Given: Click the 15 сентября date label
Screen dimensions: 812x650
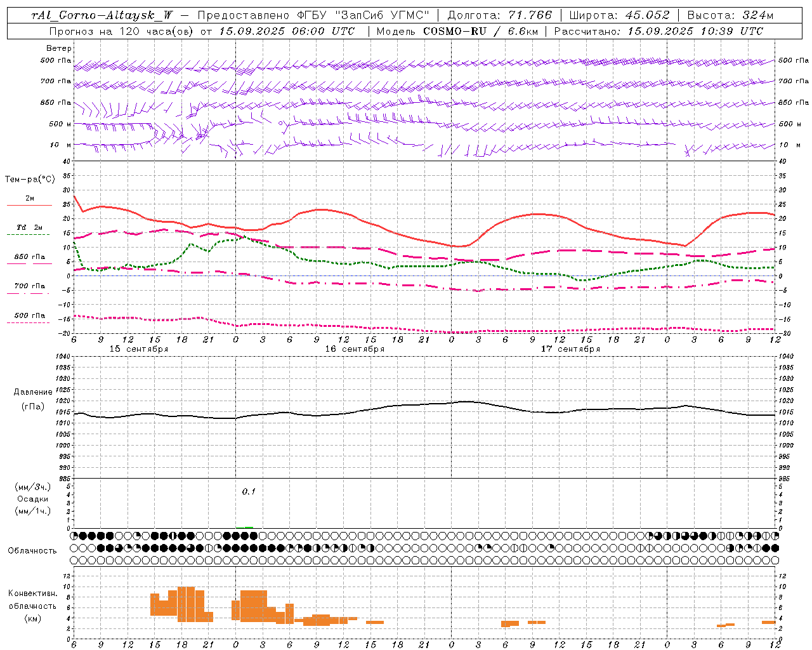Looking at the screenshot, I should pos(139,349).
